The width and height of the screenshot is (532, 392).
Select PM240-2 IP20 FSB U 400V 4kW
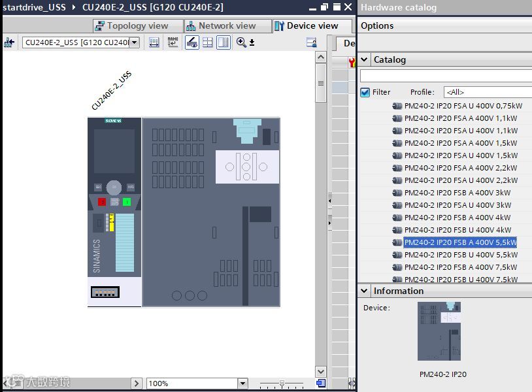(x=457, y=230)
